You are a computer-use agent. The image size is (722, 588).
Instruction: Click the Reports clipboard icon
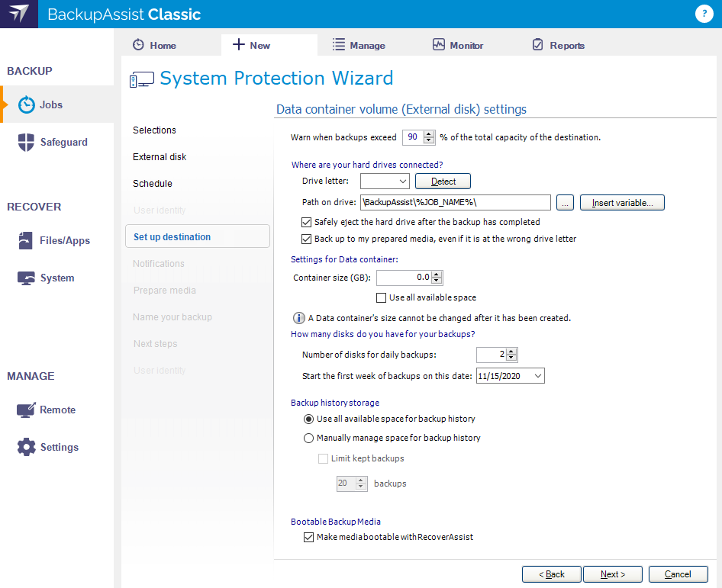[x=538, y=45]
